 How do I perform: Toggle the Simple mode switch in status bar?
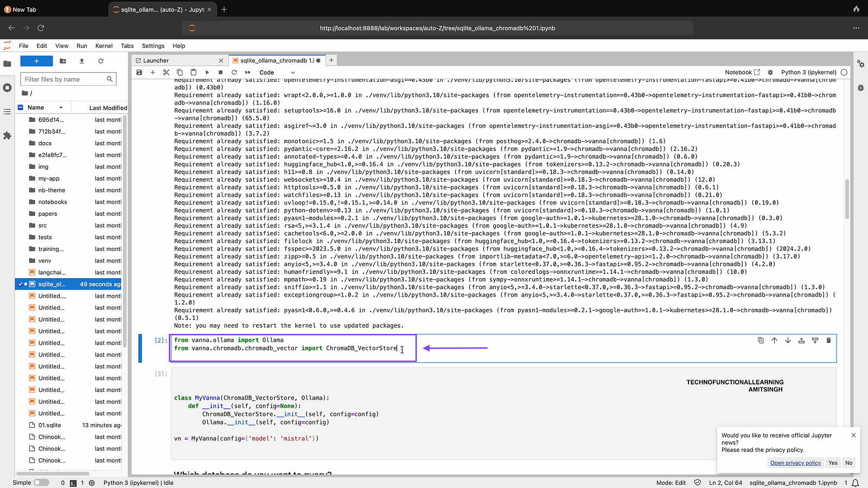coord(41,483)
